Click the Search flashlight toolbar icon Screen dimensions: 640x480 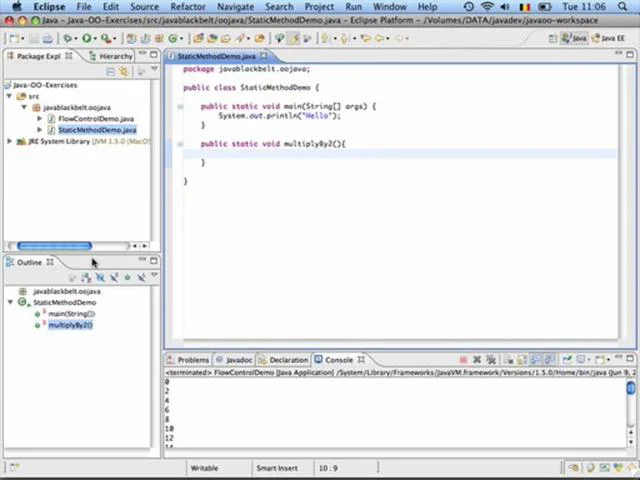pos(240,38)
